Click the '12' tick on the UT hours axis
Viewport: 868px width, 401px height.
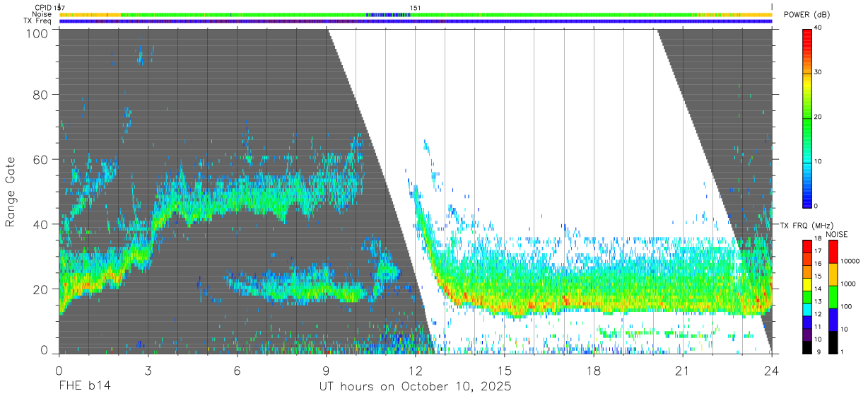415,371
